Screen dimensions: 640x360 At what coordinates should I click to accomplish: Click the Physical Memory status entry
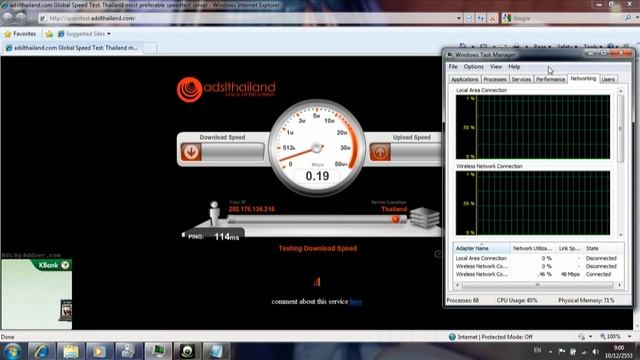[x=586, y=300]
